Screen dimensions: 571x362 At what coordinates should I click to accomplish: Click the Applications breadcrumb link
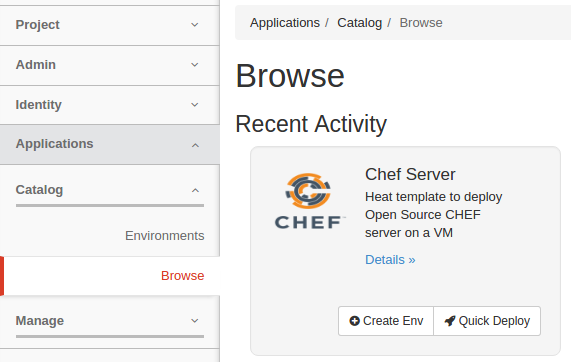pos(285,23)
